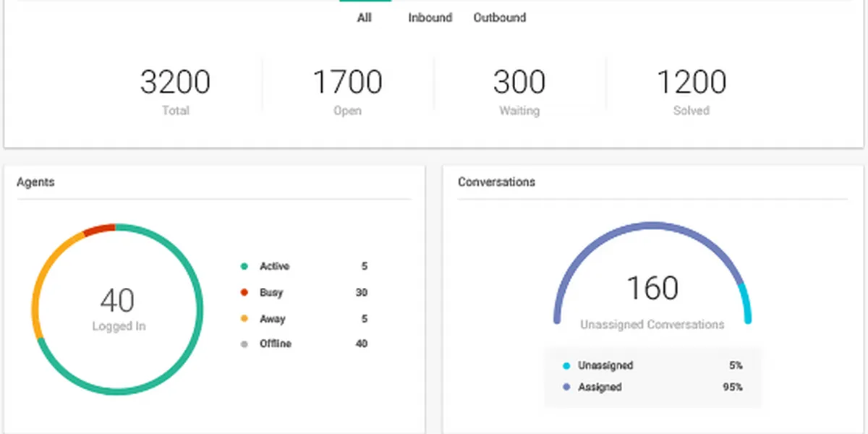Click the Unassigned legend label

tap(605, 366)
